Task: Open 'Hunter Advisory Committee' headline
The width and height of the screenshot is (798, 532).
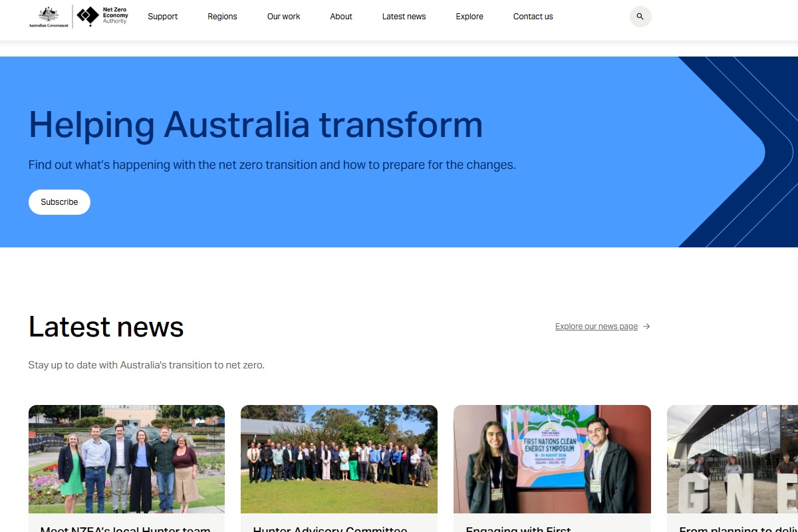Action: 331,529
